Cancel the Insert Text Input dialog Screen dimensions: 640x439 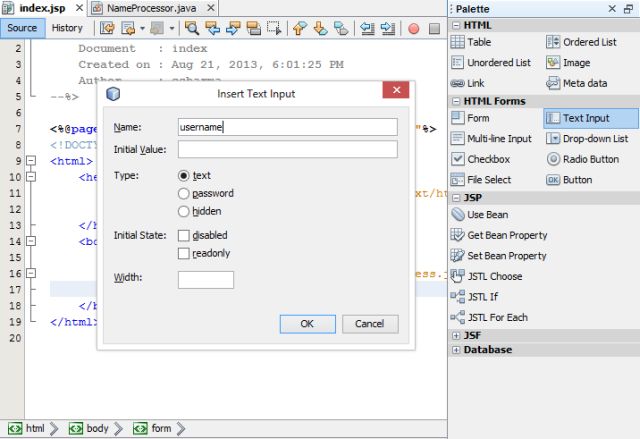point(370,324)
